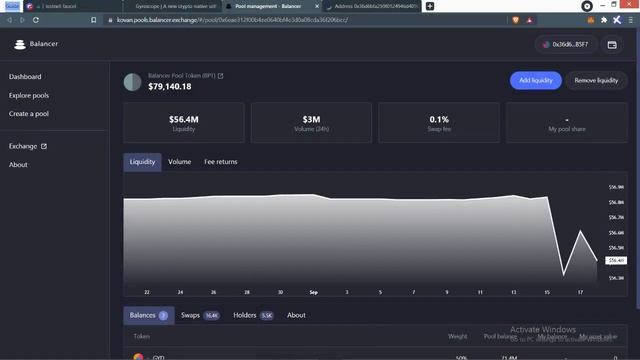
Task: Select the Liquidity chart tab
Action: click(142, 162)
